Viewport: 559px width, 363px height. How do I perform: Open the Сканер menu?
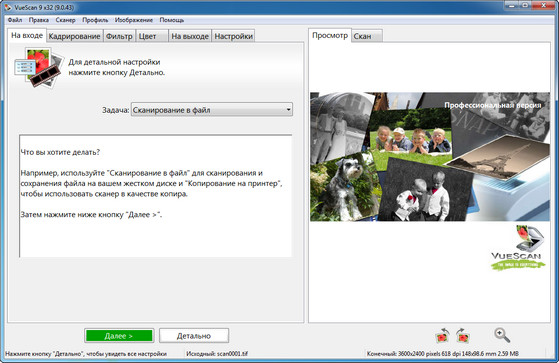(x=65, y=20)
